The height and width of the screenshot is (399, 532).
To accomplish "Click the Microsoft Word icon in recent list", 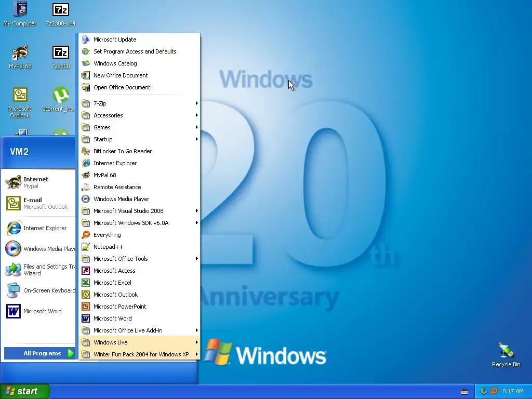I will coord(13,311).
